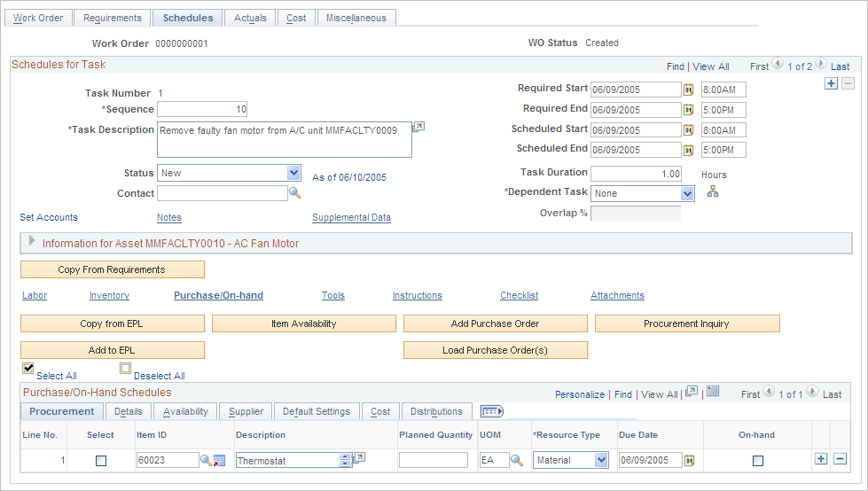868x491 pixels.
Task: Click the Deselect All box icon
Action: 126,368
